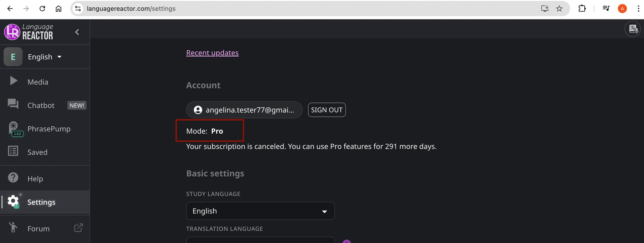
Task: Click the translate icon in top right
Action: tap(633, 29)
